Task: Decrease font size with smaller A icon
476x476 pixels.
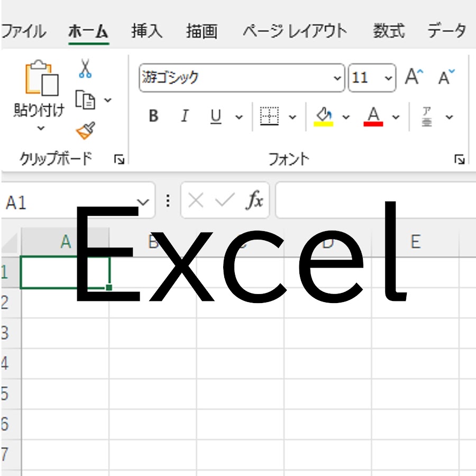Action: coord(446,77)
